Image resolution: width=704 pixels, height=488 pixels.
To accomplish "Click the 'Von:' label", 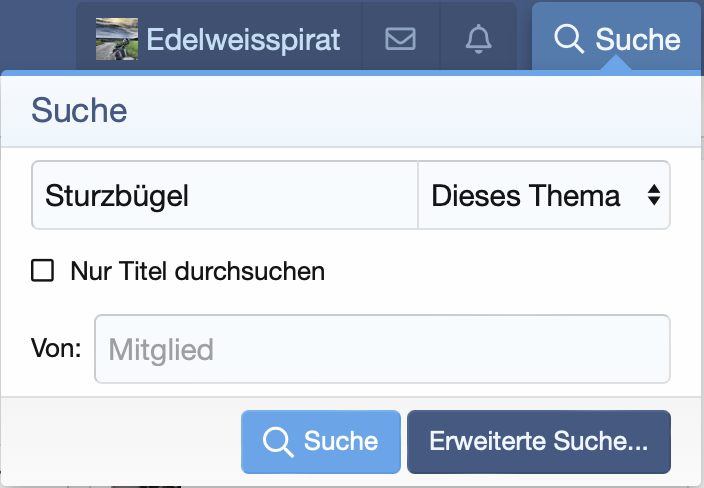I will point(56,349).
